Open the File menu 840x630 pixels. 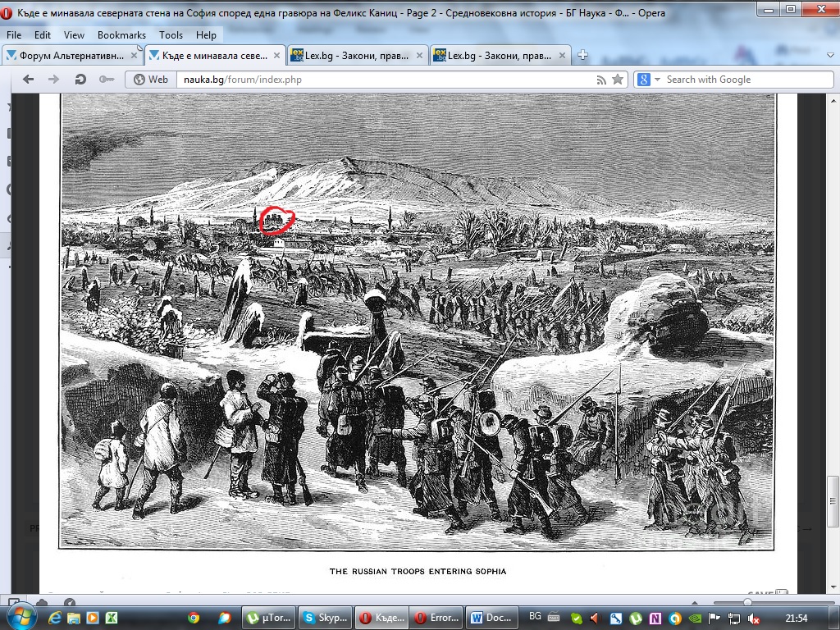14,34
